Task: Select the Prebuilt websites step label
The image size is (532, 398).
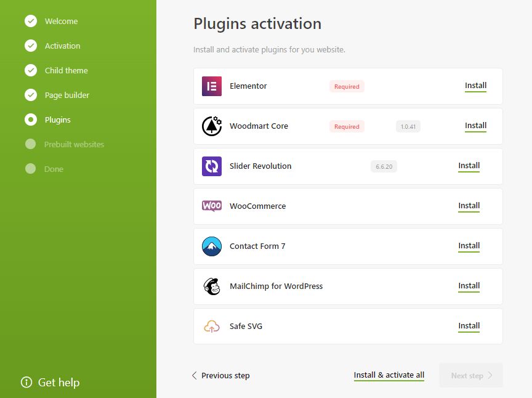Action: (x=74, y=145)
